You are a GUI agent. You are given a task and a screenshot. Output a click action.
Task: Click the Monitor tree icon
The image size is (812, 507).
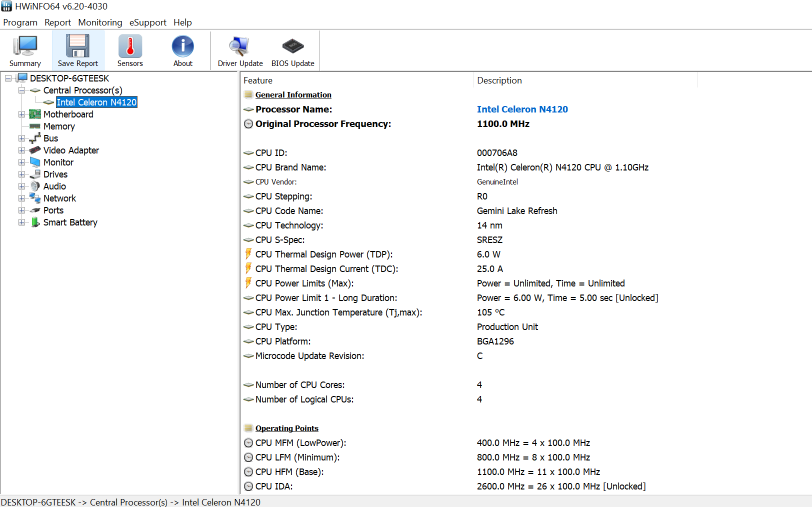click(x=35, y=162)
